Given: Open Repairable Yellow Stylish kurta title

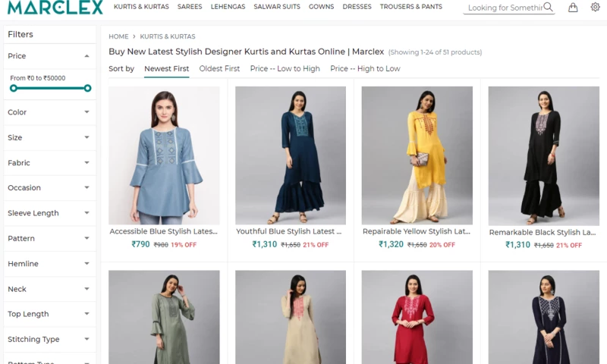Looking at the screenshot, I should 417,231.
